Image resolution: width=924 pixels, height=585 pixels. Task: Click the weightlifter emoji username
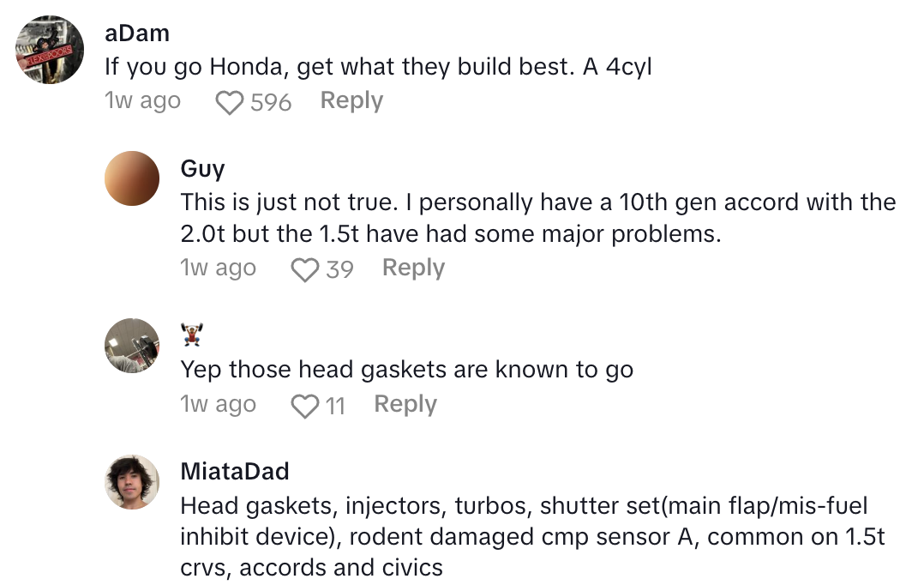pyautogui.click(x=192, y=335)
